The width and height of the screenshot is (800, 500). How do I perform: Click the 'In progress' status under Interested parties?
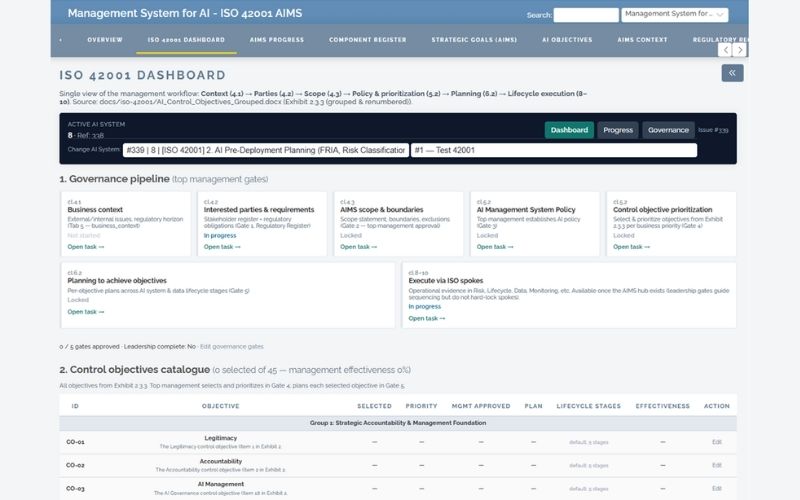(x=220, y=236)
